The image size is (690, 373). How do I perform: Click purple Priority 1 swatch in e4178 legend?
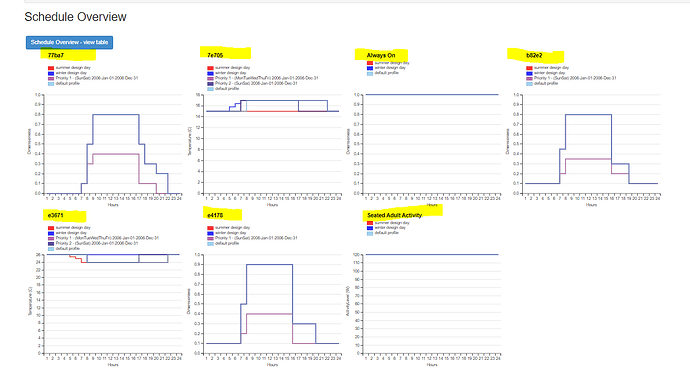point(210,238)
